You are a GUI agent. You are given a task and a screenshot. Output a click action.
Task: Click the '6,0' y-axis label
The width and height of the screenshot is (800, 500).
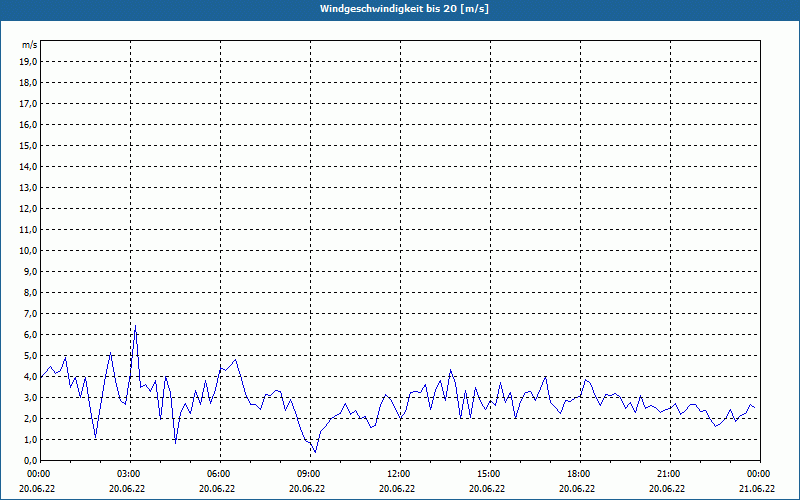(x=32, y=335)
